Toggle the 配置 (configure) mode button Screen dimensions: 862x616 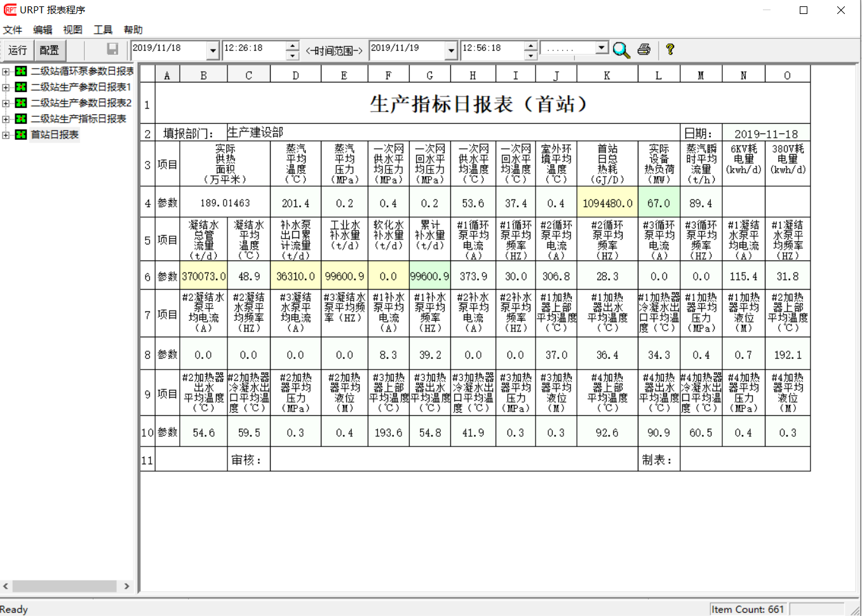[49, 50]
